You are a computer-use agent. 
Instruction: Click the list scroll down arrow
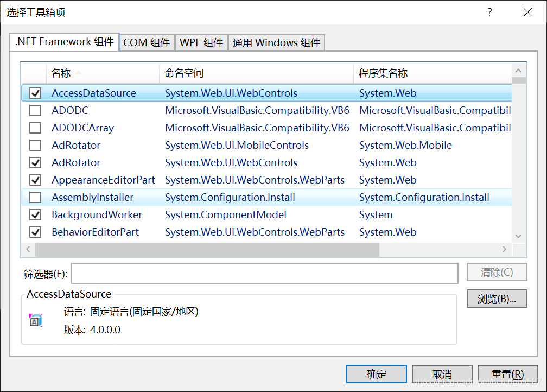click(x=518, y=236)
